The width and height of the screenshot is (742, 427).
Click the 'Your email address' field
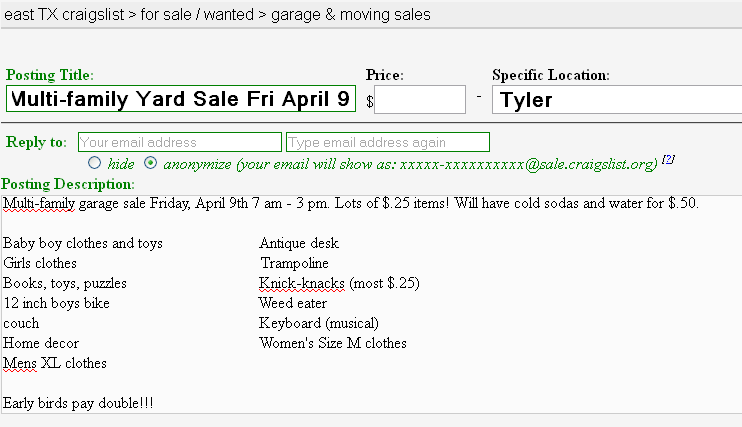pos(180,142)
